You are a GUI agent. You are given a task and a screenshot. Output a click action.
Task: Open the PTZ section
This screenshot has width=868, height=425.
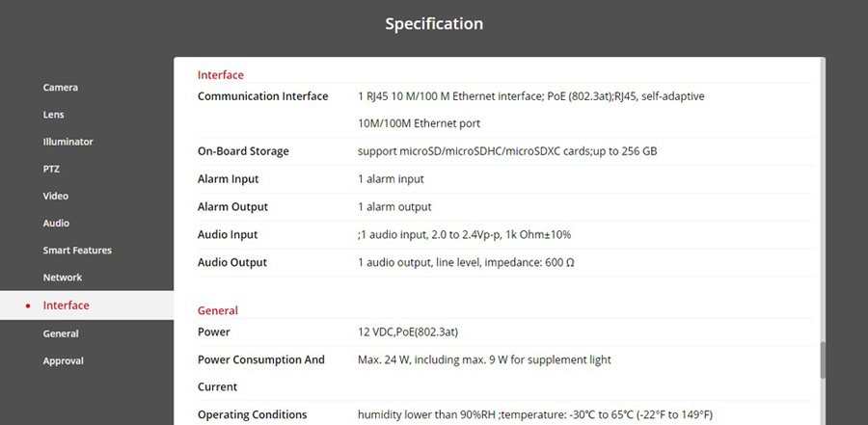tap(51, 169)
